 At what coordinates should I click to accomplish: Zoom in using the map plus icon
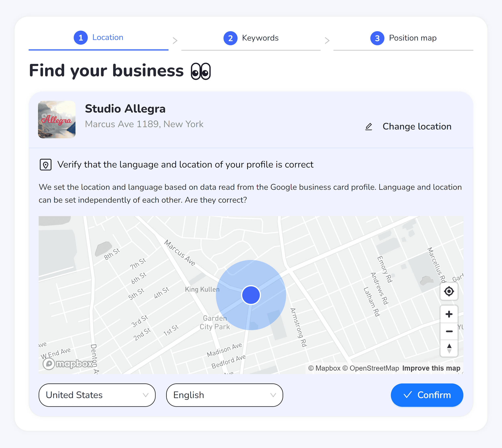[x=449, y=314]
